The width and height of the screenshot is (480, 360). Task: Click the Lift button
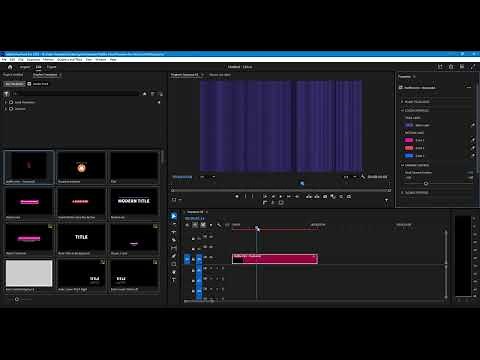pos(309,196)
